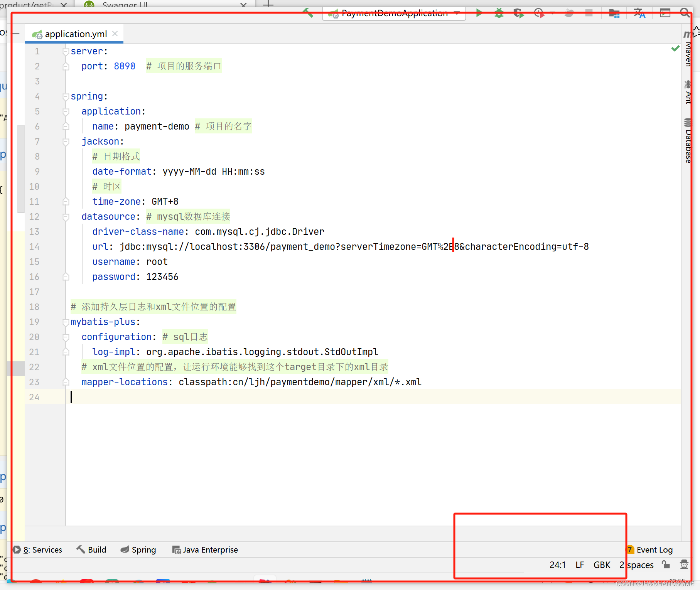Click the green inspection checkmark

click(x=675, y=48)
